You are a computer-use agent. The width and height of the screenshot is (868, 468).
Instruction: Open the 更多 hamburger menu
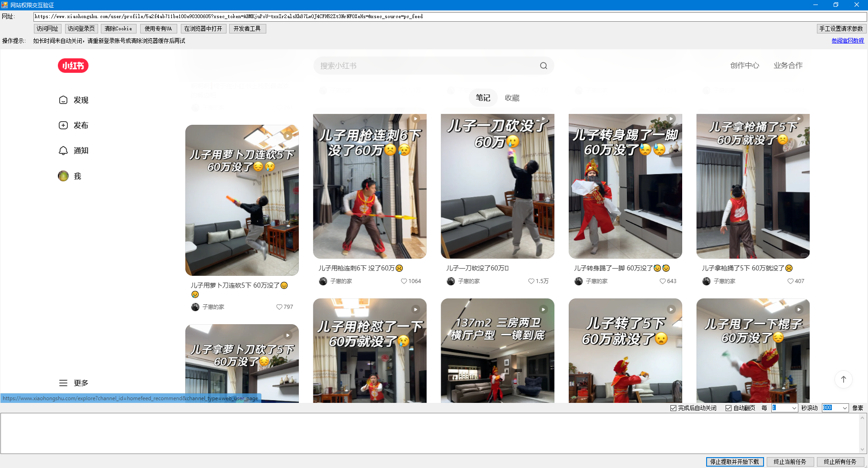click(74, 383)
